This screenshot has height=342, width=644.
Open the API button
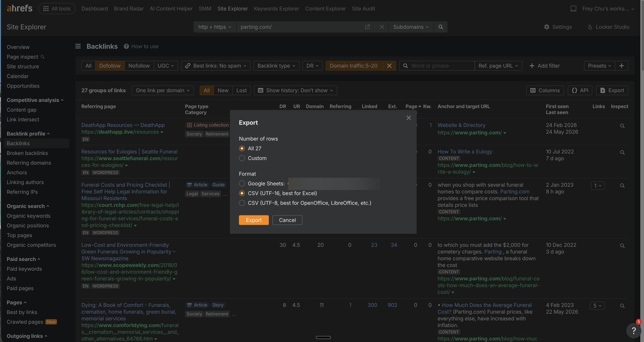pyautogui.click(x=580, y=91)
